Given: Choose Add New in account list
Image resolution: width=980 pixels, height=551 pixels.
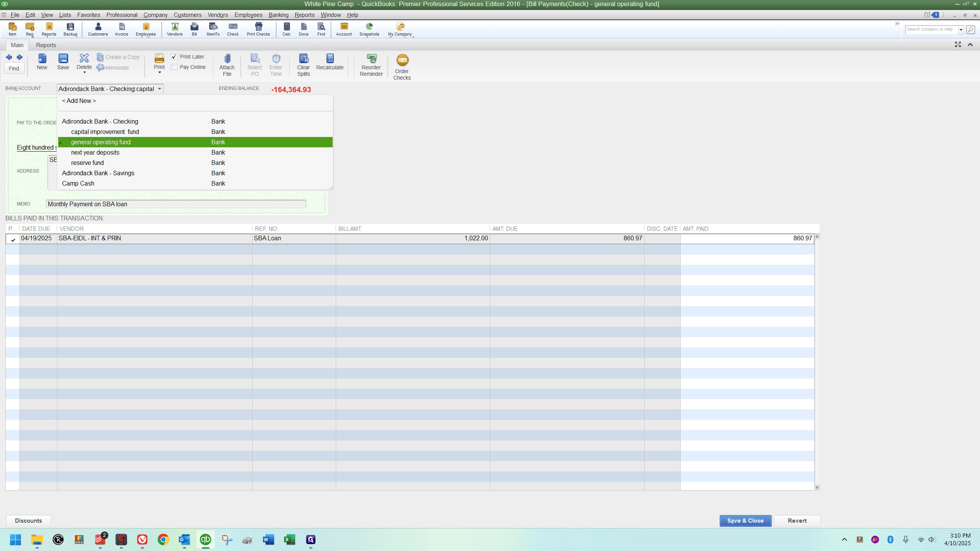Looking at the screenshot, I should tap(195, 101).
